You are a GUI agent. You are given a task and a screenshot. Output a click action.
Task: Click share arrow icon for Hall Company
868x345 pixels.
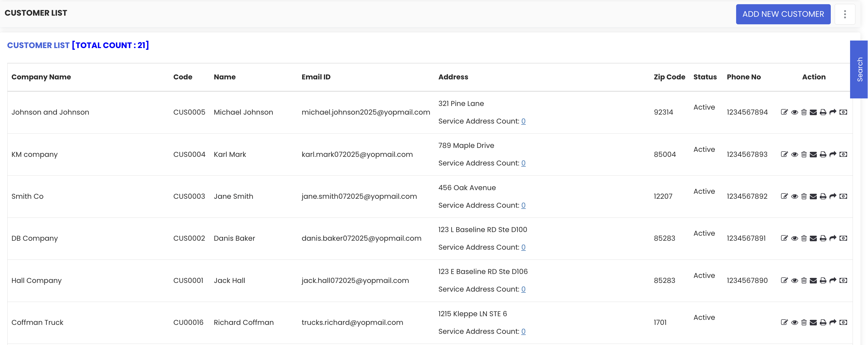click(833, 280)
